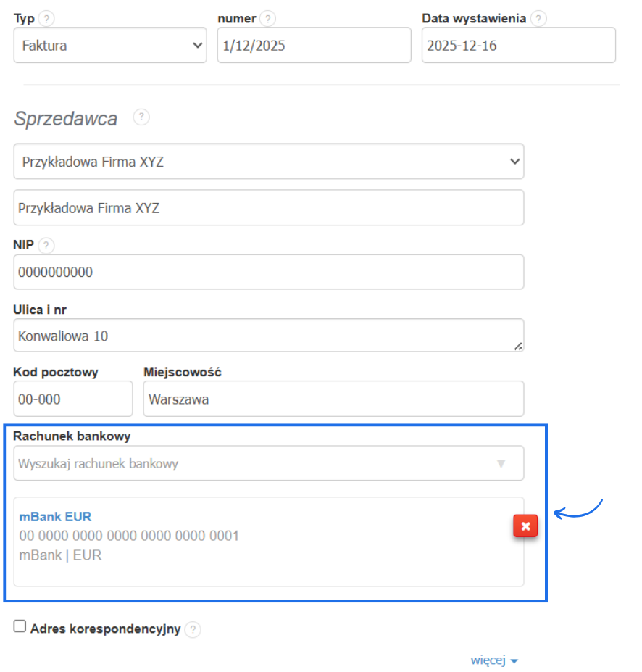Click the Ulica i nr field
The width and height of the screenshot is (642, 672).
(x=269, y=335)
